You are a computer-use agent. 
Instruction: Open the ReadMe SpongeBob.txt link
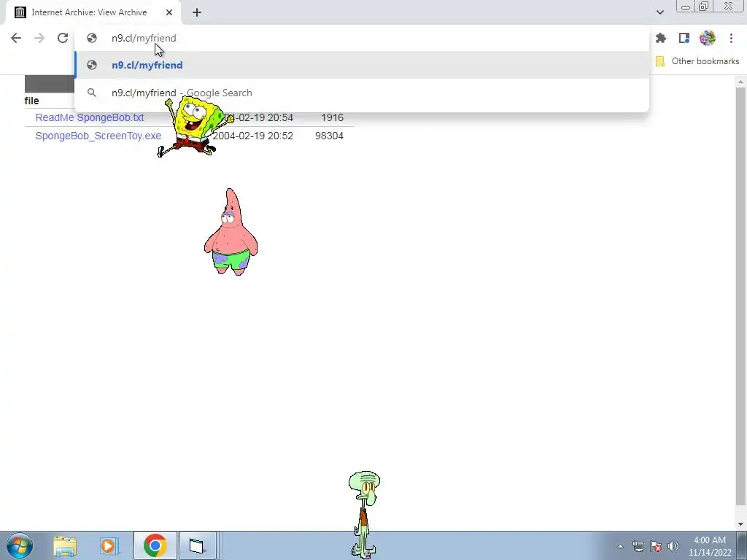point(90,117)
